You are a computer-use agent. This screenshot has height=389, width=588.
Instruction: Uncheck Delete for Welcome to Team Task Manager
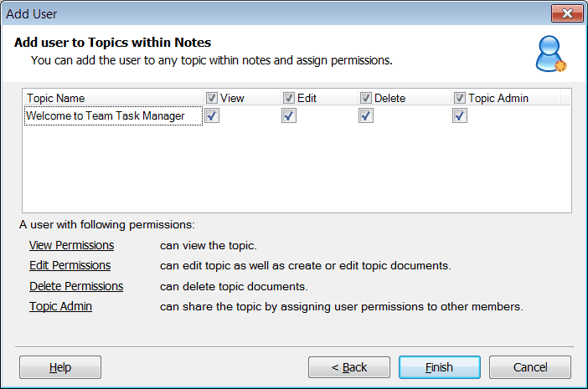pyautogui.click(x=366, y=116)
